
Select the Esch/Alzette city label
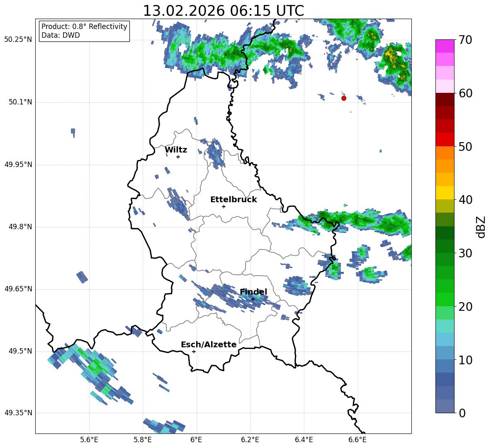(209, 344)
